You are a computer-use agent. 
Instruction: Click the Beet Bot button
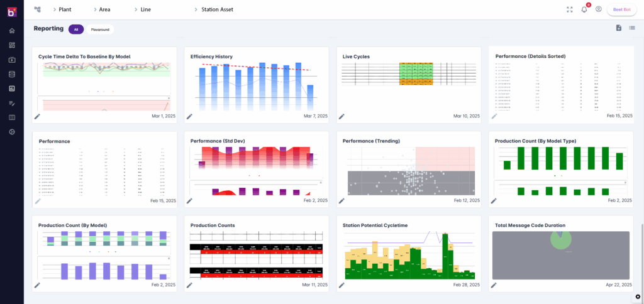(x=621, y=9)
